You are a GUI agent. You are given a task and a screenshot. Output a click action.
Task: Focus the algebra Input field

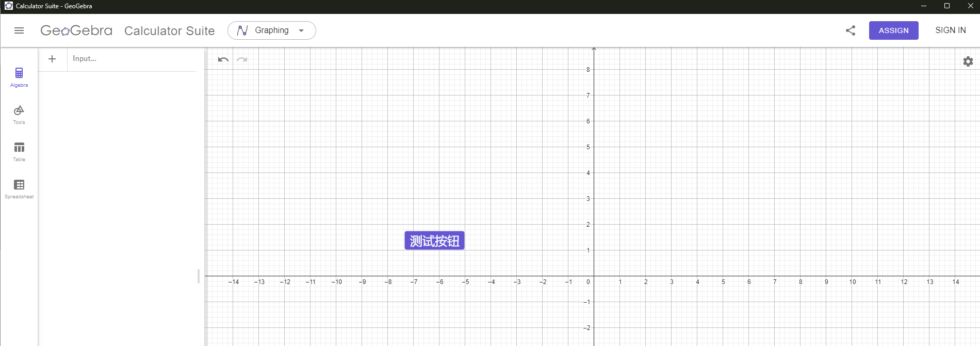coord(132,59)
